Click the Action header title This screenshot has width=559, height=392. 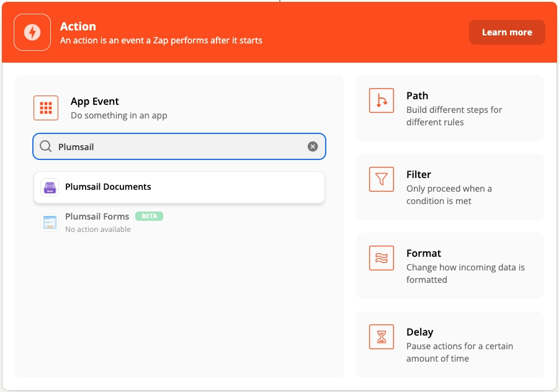[78, 27]
